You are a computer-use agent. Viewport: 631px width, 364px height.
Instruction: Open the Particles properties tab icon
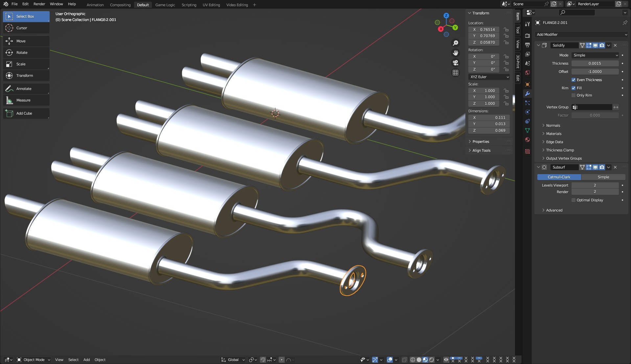coord(527,103)
